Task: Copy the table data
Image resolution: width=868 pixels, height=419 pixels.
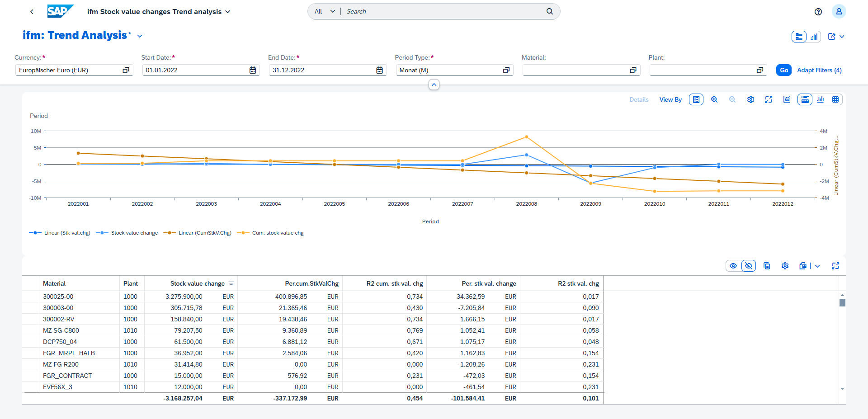Action: (767, 266)
